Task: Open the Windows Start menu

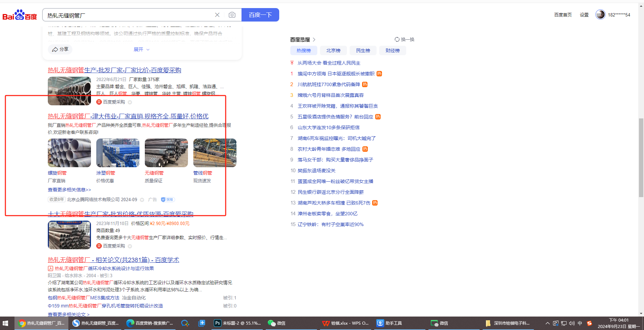Action: [x=5, y=323]
